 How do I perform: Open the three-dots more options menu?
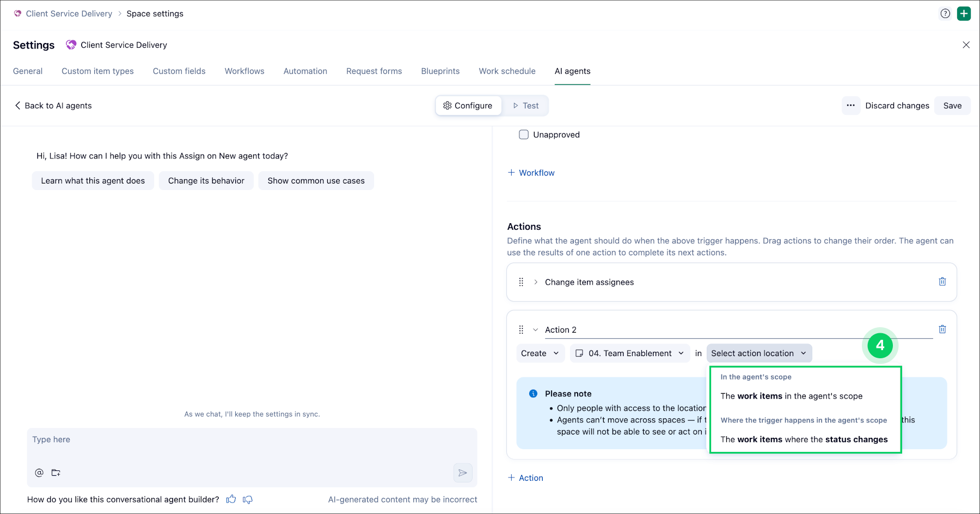(x=850, y=106)
